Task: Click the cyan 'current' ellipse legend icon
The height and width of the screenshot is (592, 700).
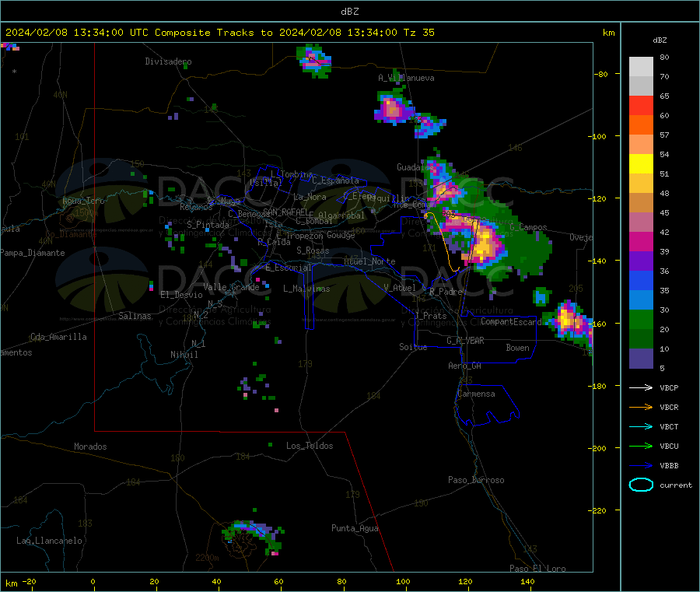Action: pyautogui.click(x=641, y=485)
